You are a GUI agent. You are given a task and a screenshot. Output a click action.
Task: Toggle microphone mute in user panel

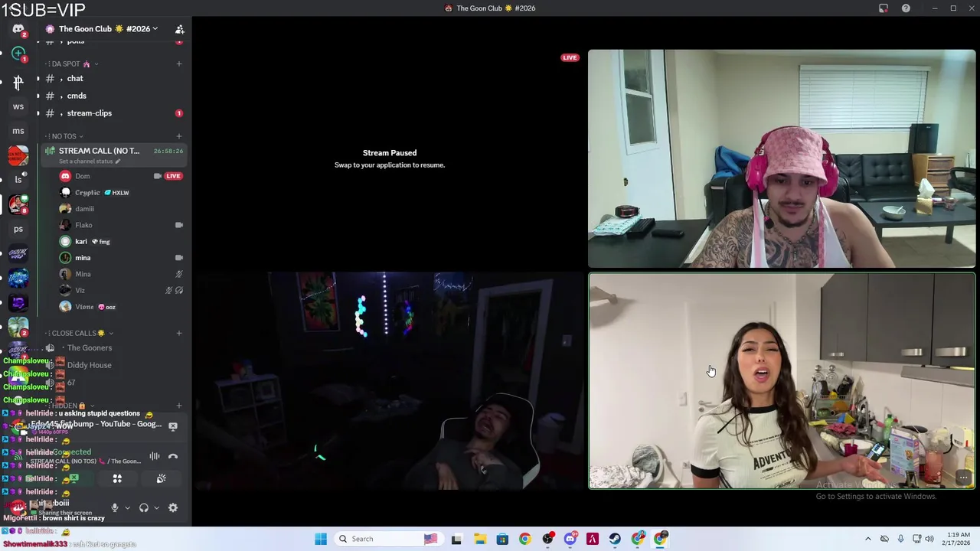tap(115, 507)
